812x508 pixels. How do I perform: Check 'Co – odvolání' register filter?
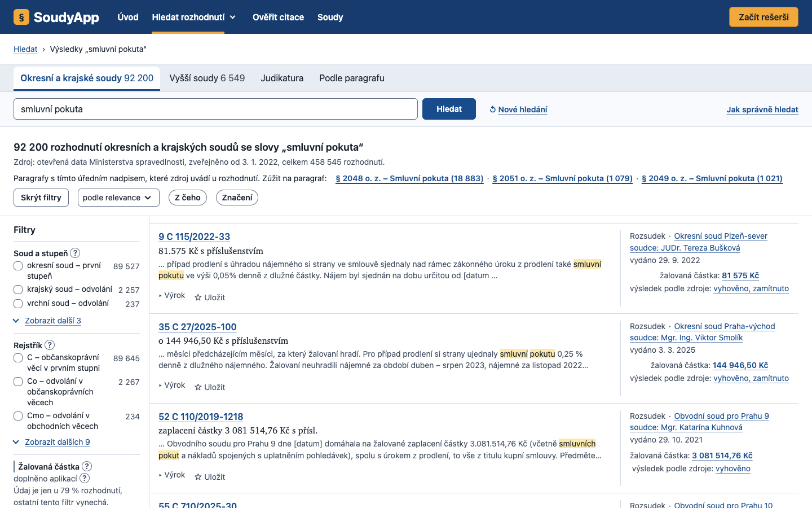click(18, 382)
